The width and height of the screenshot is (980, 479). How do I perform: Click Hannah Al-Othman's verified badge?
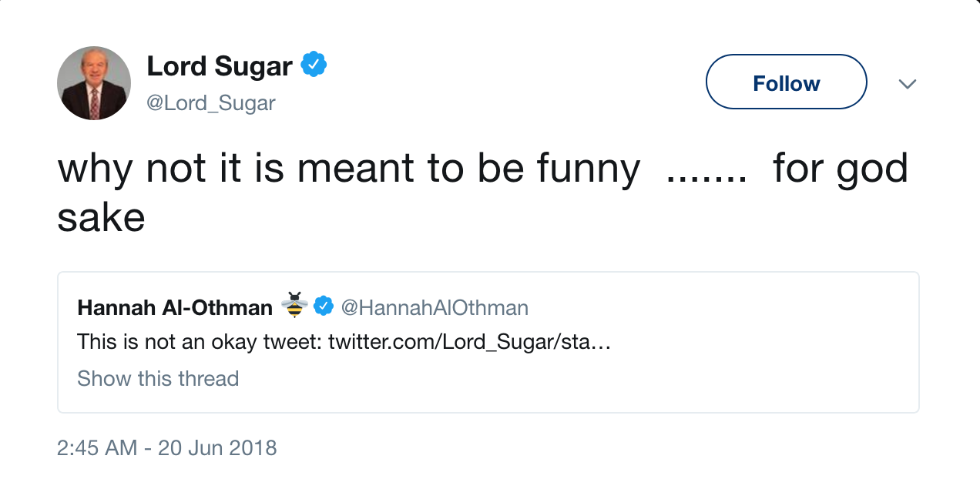[324, 306]
